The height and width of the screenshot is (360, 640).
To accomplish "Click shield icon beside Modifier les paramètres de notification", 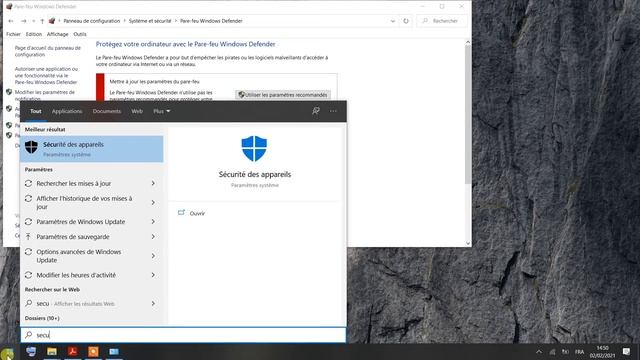I will click(x=9, y=92).
